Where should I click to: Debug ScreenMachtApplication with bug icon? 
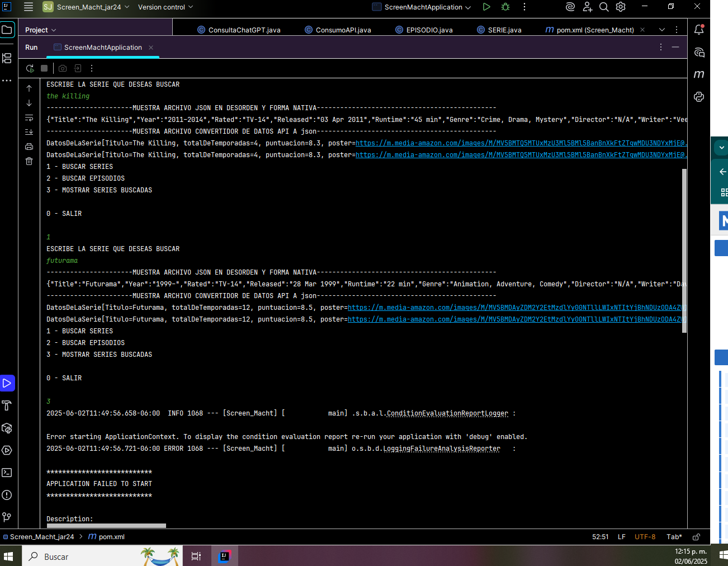[505, 7]
